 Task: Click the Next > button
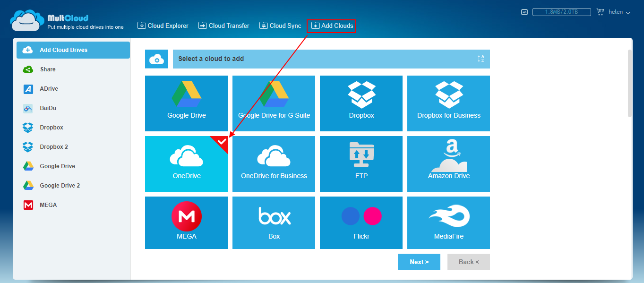(419, 262)
